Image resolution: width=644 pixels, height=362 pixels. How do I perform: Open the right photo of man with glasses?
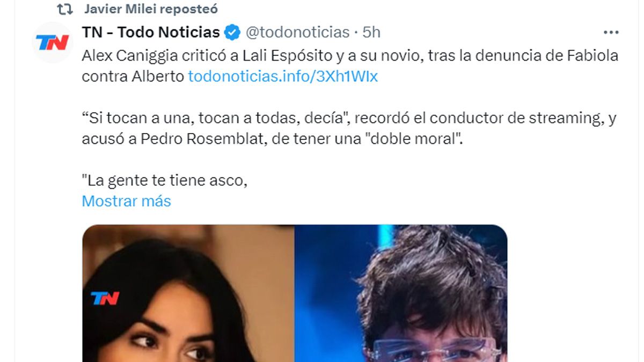coord(401,293)
